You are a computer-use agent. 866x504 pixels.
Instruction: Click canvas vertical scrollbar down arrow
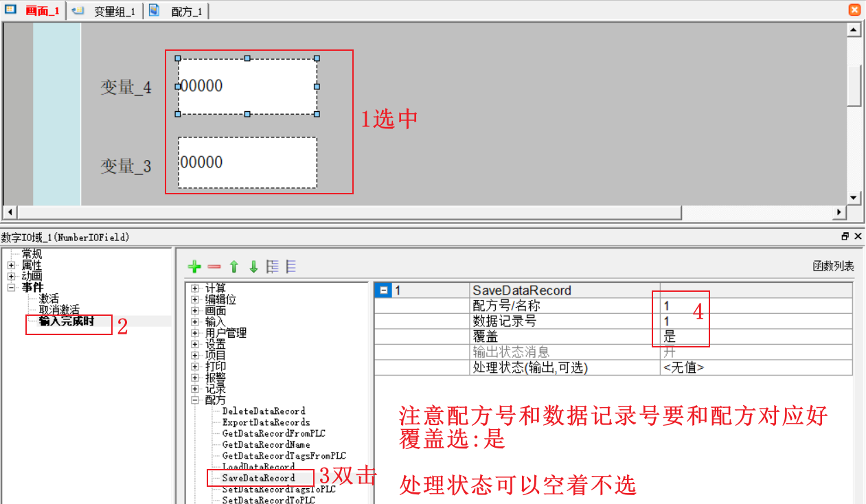tap(854, 198)
